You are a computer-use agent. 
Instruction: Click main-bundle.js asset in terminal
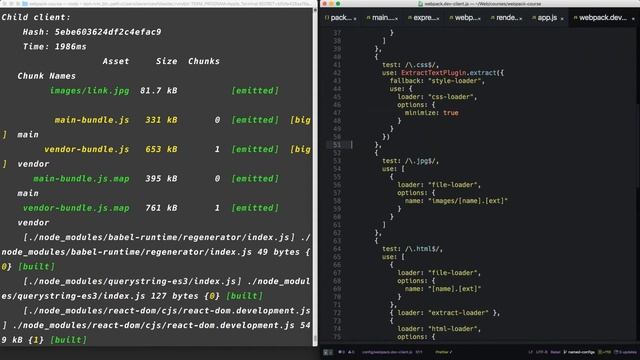coord(92,120)
